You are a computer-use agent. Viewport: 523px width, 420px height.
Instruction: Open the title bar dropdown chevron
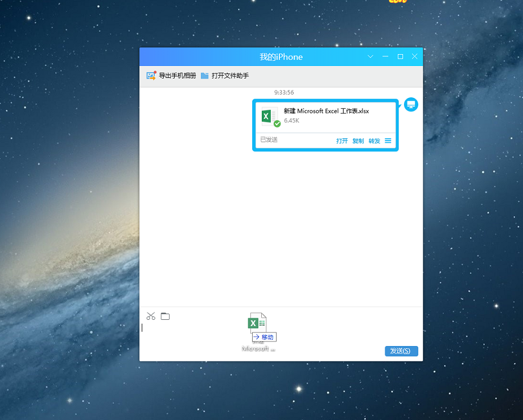[370, 56]
